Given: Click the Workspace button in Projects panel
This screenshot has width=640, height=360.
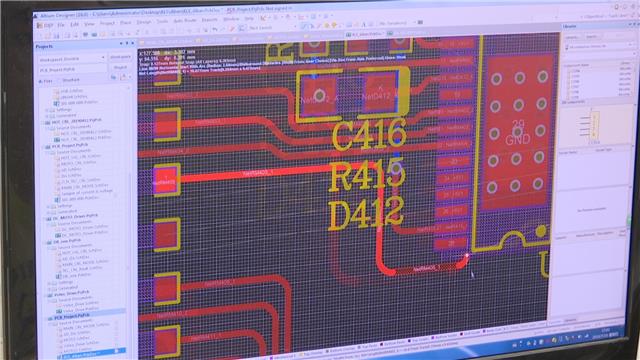Looking at the screenshot, I should tap(120, 57).
